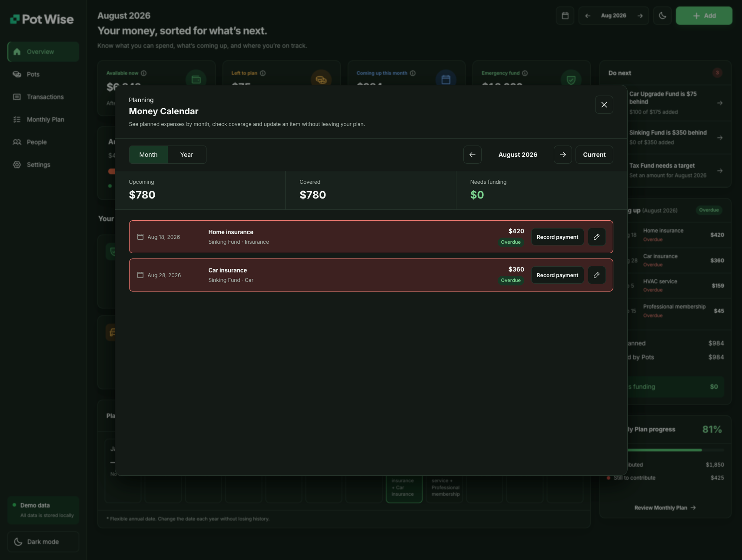Switch calendar to Year view
This screenshot has height=560, width=742.
coord(186,155)
